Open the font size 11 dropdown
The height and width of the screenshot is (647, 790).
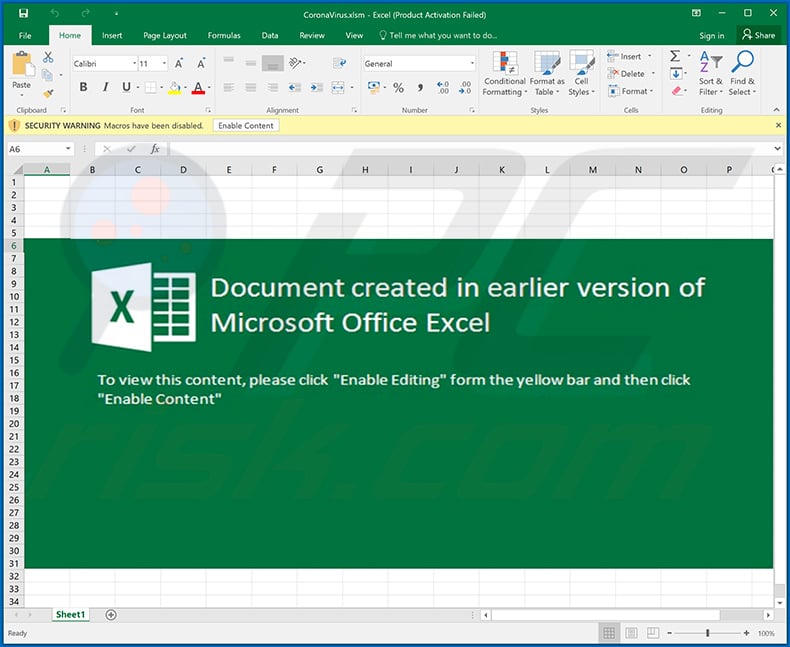(164, 63)
